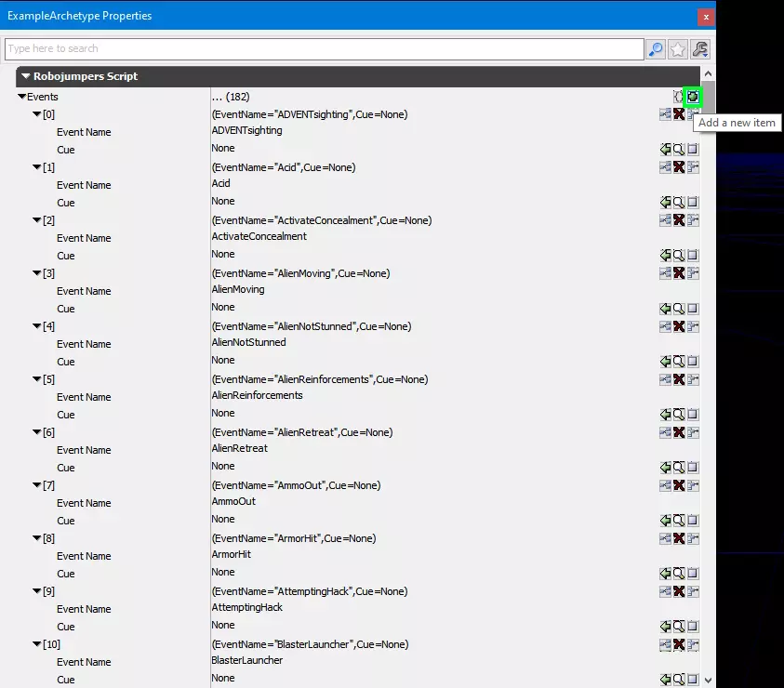Image resolution: width=784 pixels, height=688 pixels.
Task: Delete the AlienRetreat entry
Action: [x=679, y=432]
